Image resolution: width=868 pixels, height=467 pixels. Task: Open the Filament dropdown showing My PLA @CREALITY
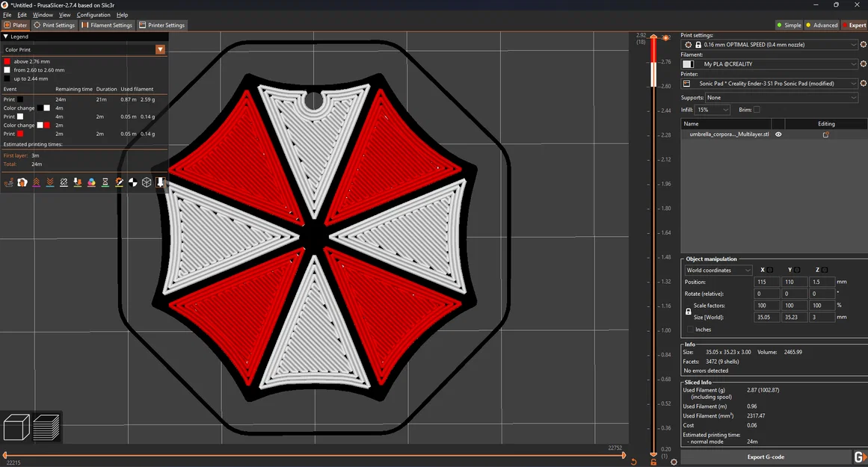pyautogui.click(x=770, y=64)
